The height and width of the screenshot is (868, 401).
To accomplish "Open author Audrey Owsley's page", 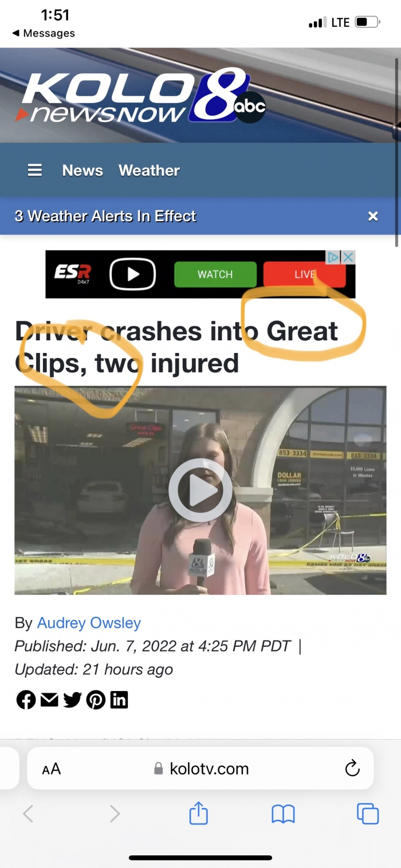I will coord(89,623).
